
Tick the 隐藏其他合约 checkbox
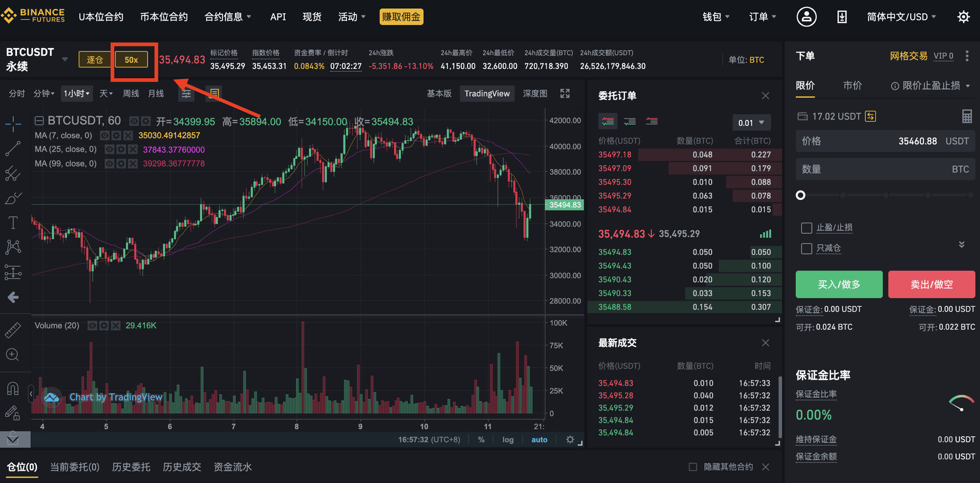click(693, 467)
